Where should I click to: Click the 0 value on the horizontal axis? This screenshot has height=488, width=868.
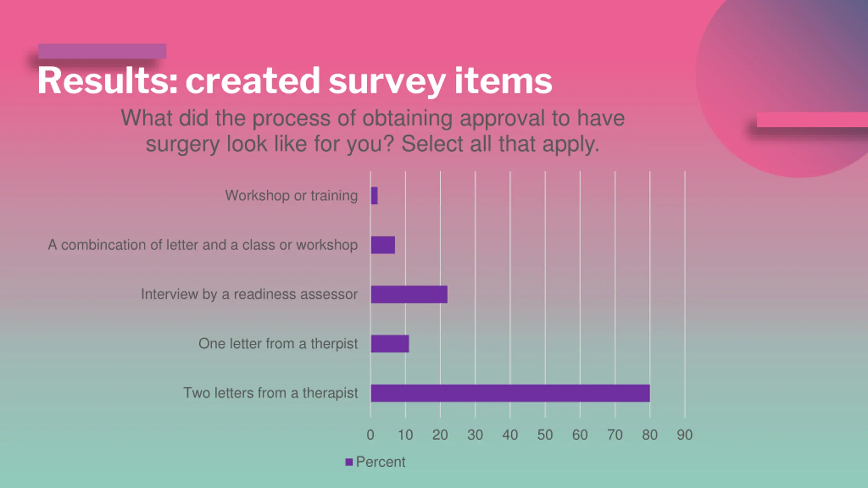click(x=370, y=435)
